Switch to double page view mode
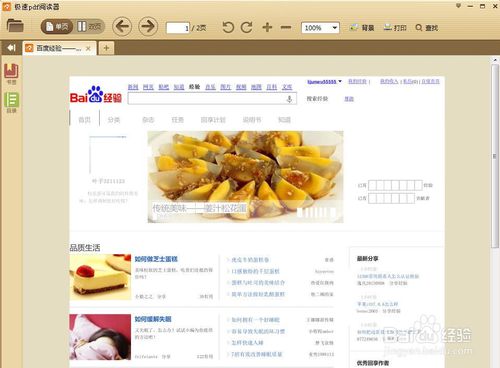500x368 pixels. coord(89,27)
